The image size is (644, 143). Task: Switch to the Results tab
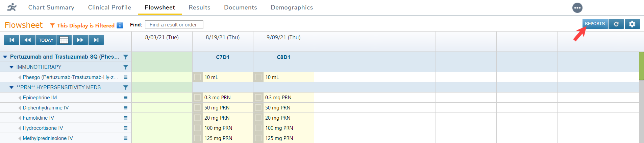[x=199, y=7]
